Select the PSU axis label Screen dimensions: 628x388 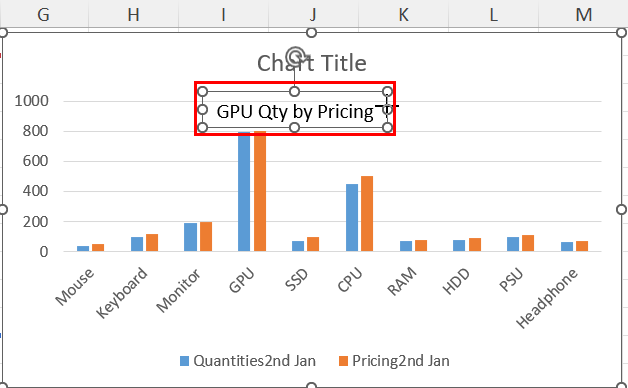pos(511,280)
